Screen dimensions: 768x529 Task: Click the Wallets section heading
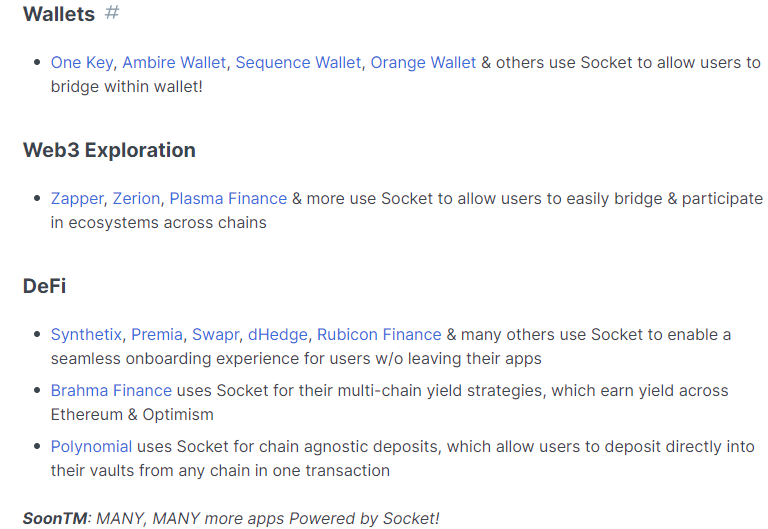59,14
